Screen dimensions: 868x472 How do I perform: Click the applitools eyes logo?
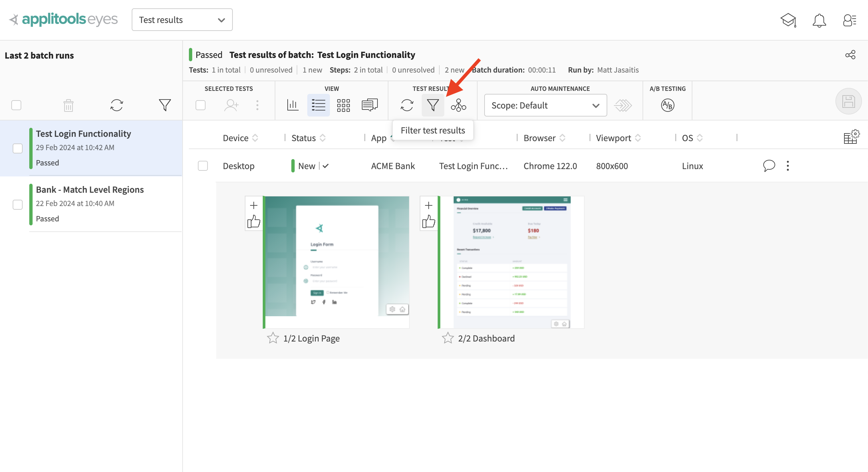coord(63,20)
